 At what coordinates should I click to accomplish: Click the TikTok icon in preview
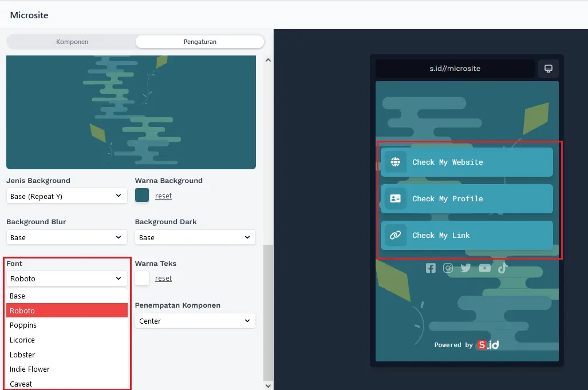(x=502, y=268)
